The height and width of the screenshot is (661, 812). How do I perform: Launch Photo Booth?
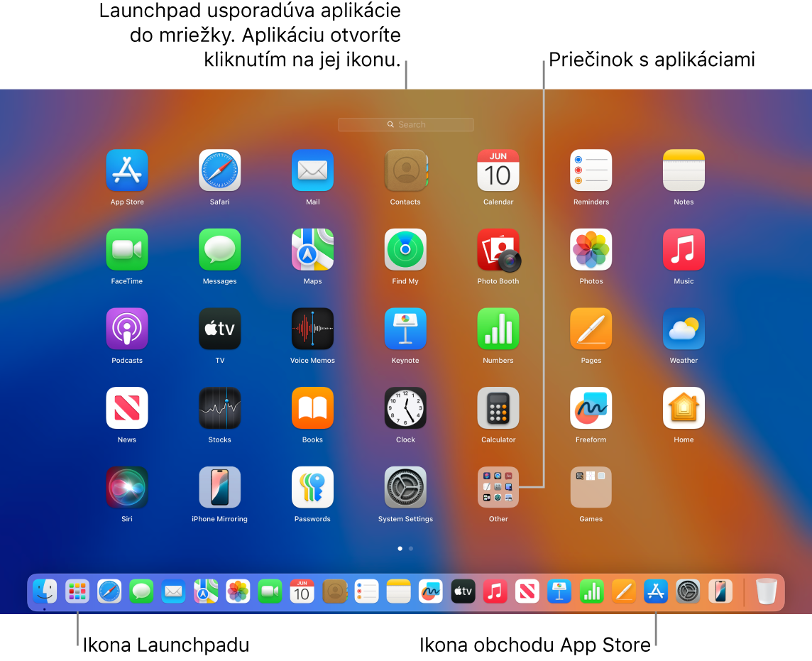tap(499, 250)
